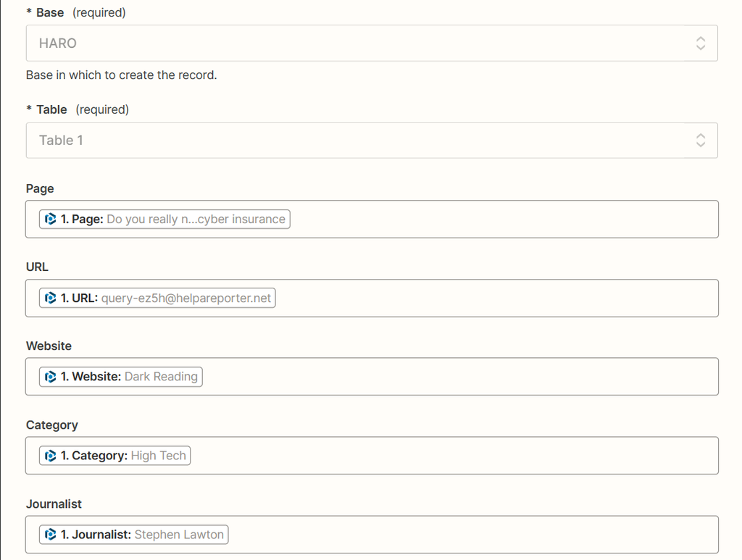
Task: Click the Table dropdown chevron icon
Action: click(701, 140)
